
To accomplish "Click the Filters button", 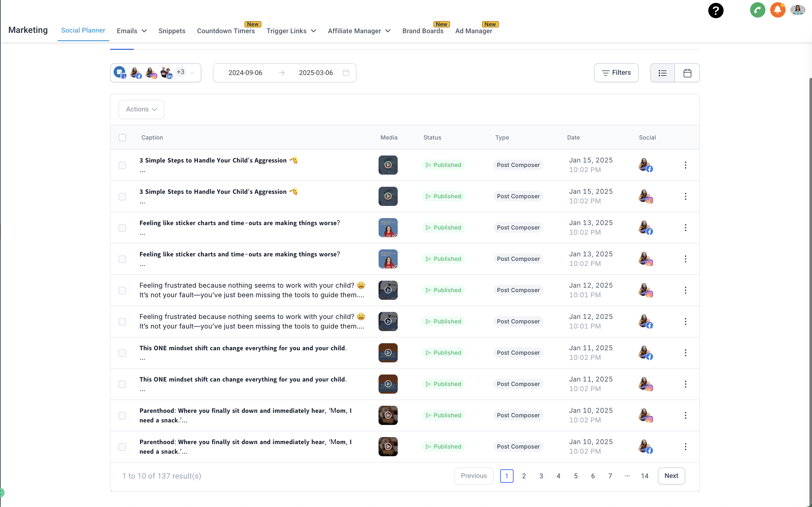I will [x=616, y=73].
